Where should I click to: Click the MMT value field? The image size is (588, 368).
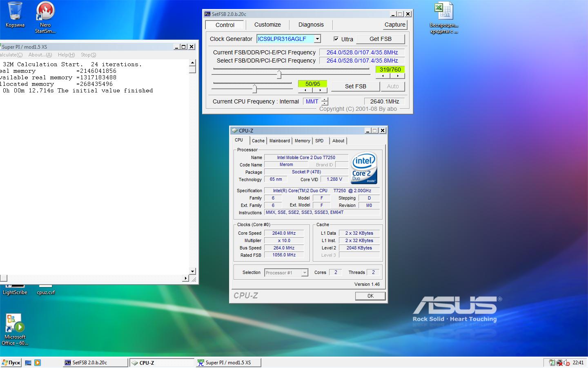(312, 101)
